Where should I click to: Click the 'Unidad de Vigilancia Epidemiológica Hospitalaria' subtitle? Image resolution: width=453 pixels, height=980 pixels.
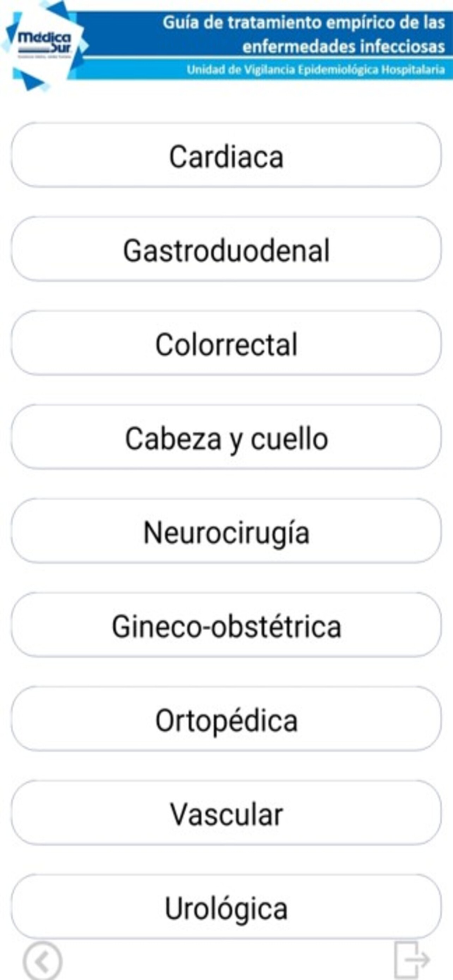click(315, 70)
